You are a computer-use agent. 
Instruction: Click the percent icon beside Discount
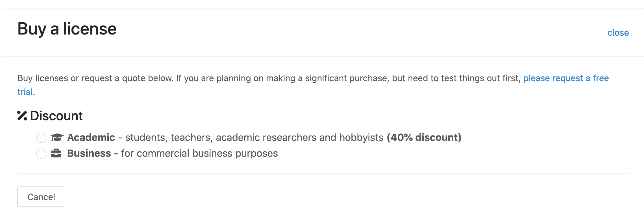point(22,116)
